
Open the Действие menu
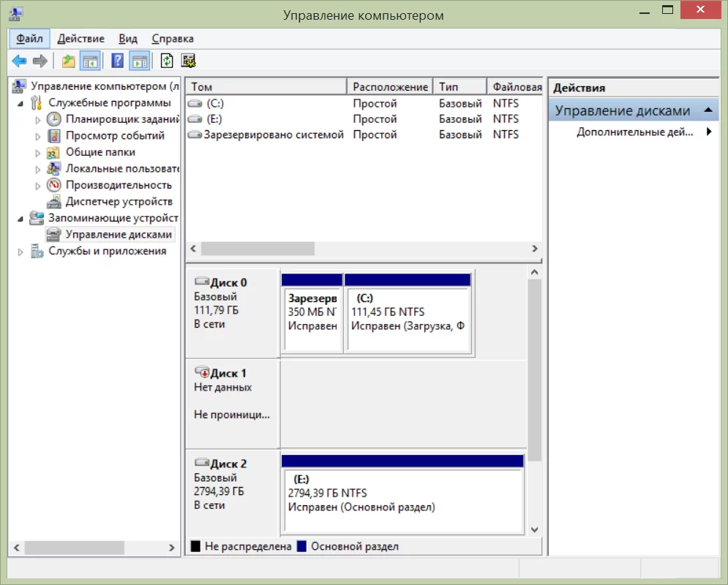80,39
